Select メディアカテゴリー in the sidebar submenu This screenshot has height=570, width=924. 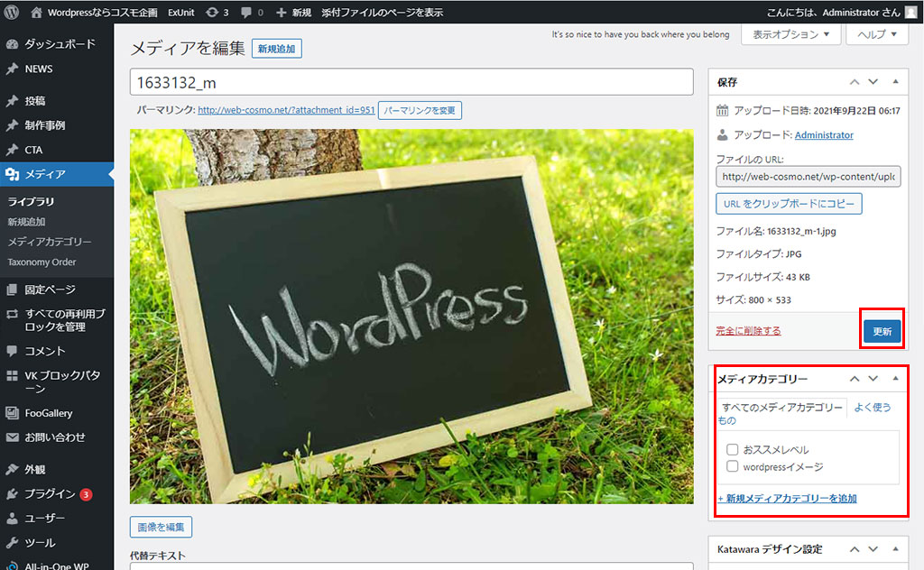point(50,242)
